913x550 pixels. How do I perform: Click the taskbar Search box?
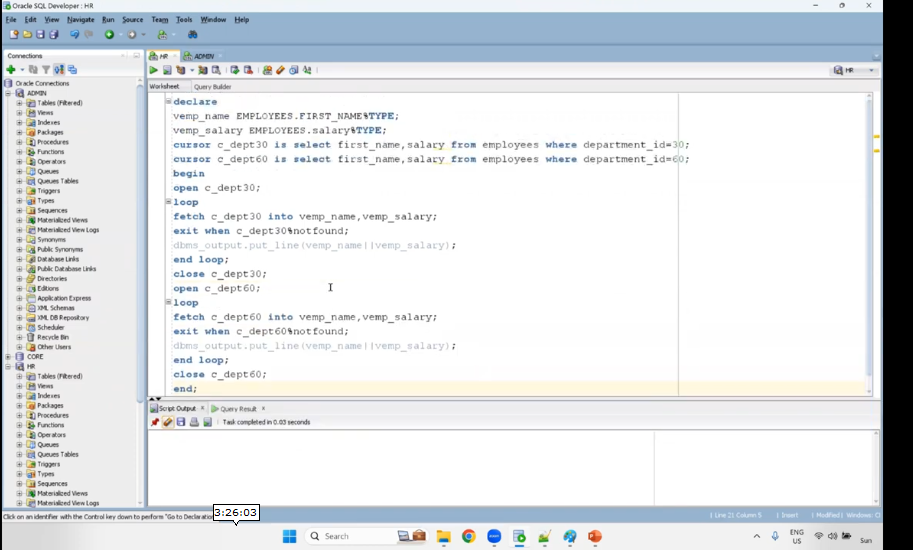tap(367, 536)
